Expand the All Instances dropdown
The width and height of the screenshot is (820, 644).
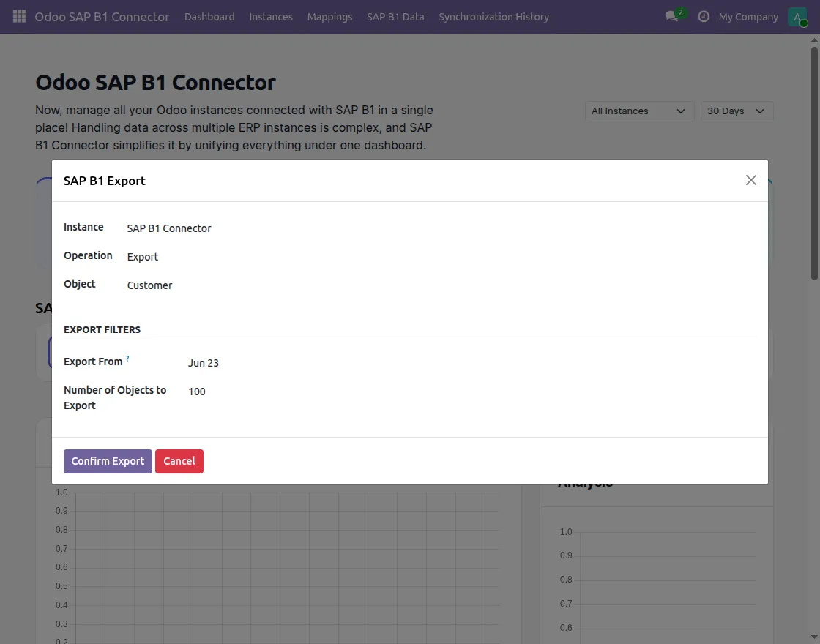tap(640, 111)
